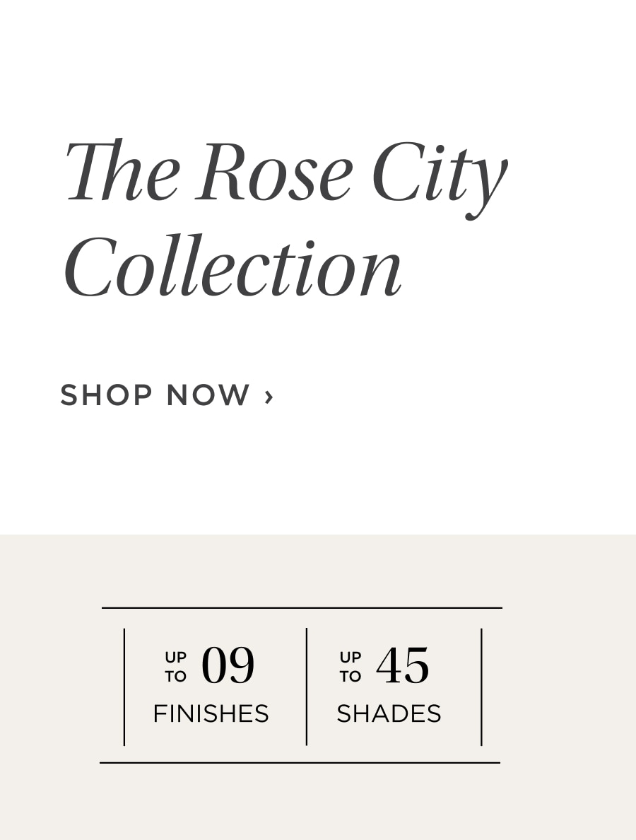Click the bottom horizontal rule below stats
This screenshot has height=840, width=636.
point(300,762)
